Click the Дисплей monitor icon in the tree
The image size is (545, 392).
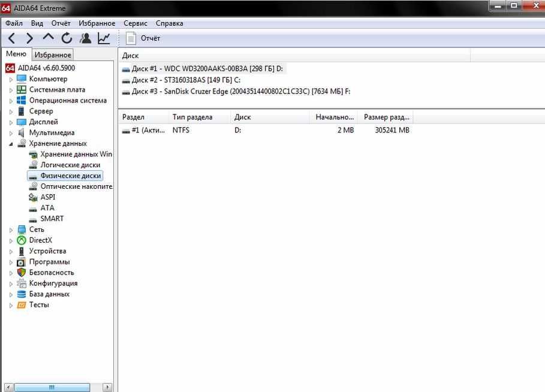pyautogui.click(x=22, y=122)
